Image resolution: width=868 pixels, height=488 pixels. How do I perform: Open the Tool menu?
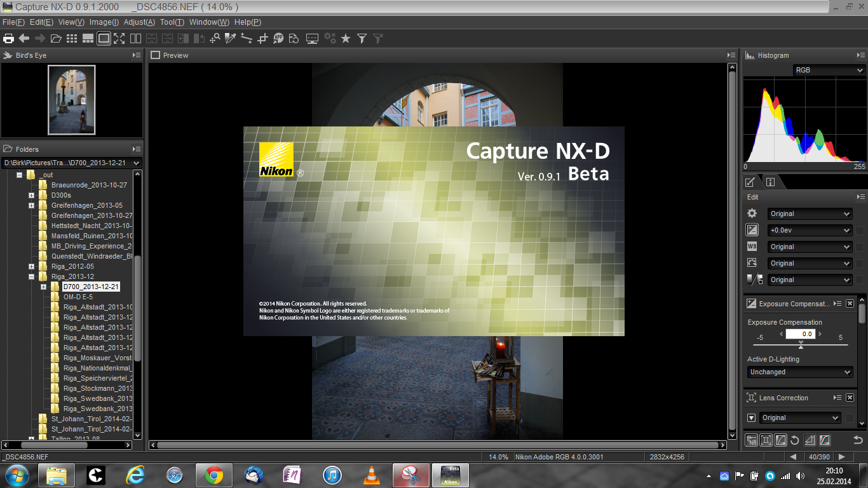tap(172, 22)
